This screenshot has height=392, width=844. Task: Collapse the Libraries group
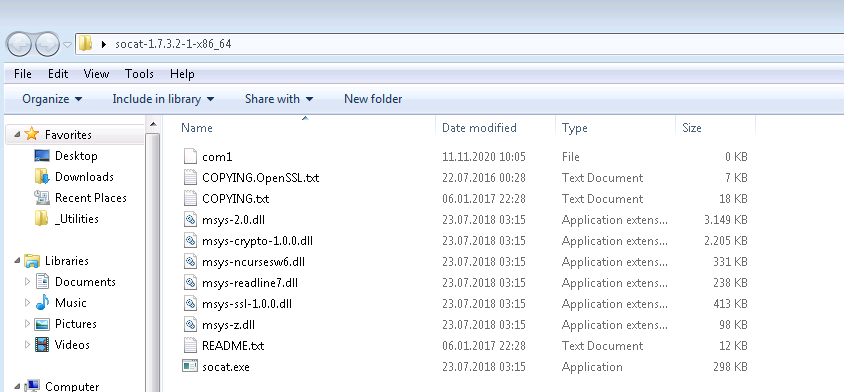point(17,261)
